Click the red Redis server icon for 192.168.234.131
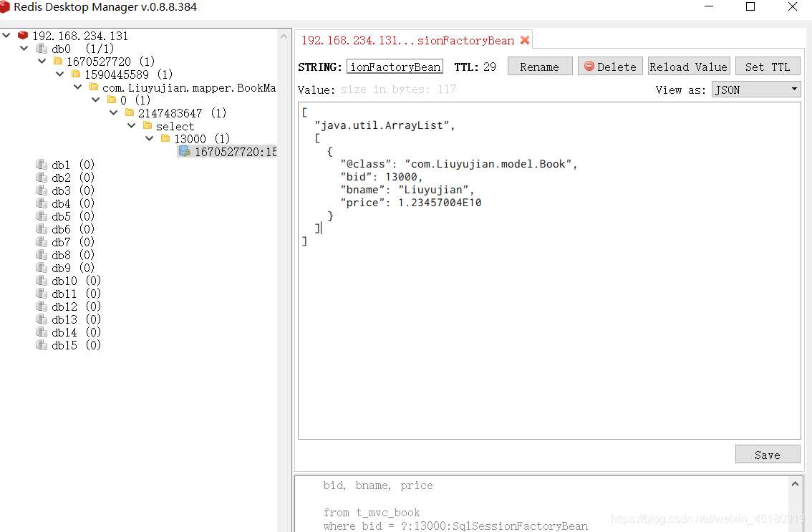 point(23,35)
